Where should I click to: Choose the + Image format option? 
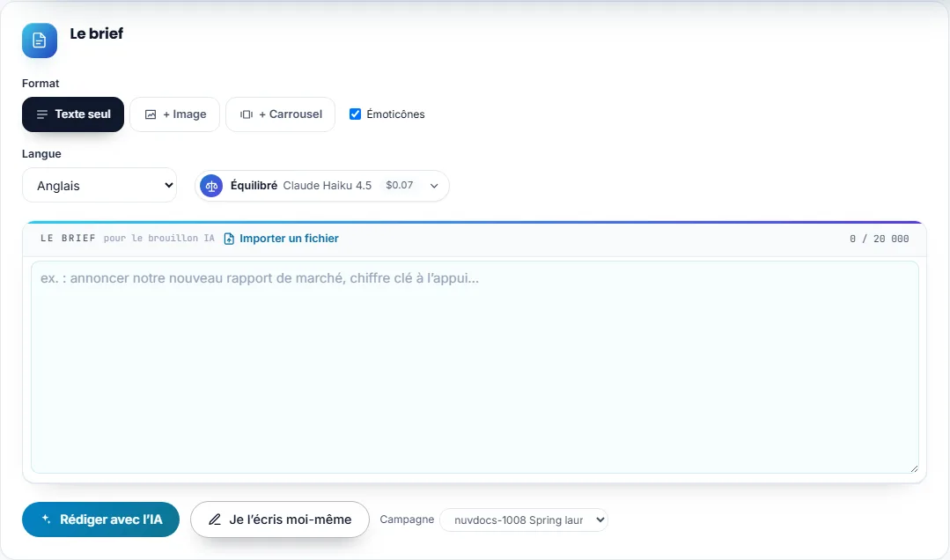[x=174, y=114]
